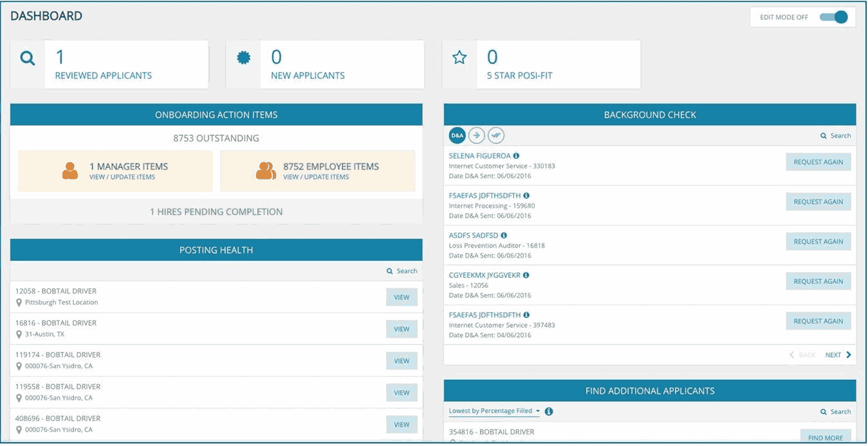The width and height of the screenshot is (868, 446).
Task: Click the magnifier icon beside Reviewed Applicants
Action: pos(27,58)
